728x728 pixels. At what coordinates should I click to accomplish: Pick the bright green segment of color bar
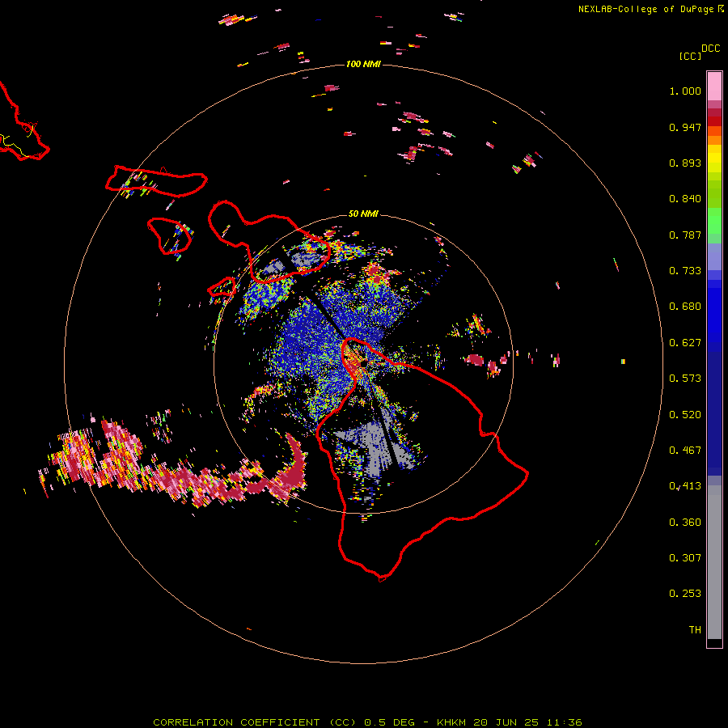tap(714, 221)
